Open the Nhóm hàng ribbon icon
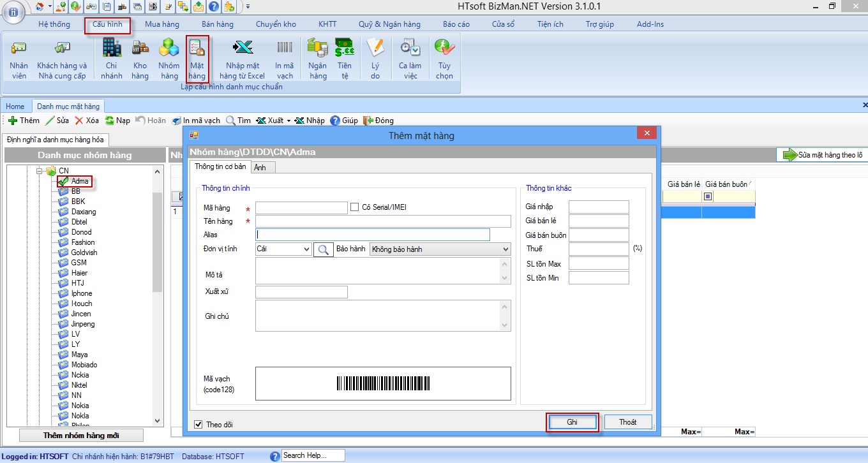Screen dimensions: 868x463 pyautogui.click(x=169, y=59)
